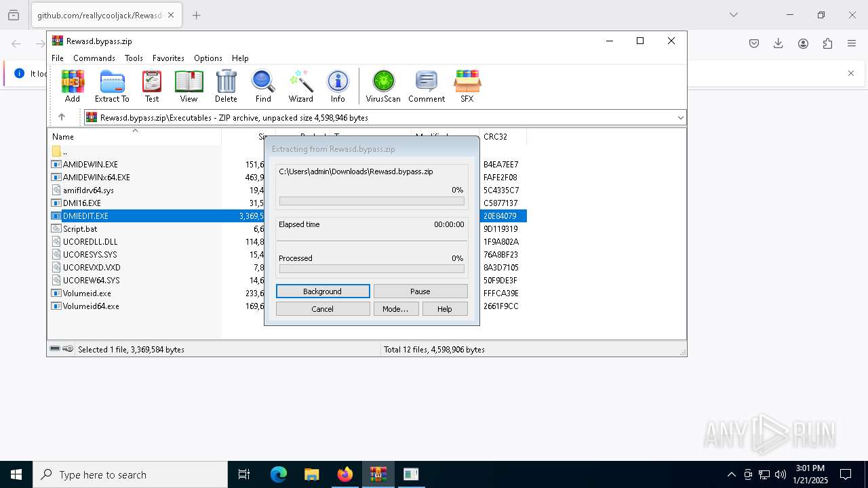
Task: Click the Mode... button
Action: click(395, 309)
